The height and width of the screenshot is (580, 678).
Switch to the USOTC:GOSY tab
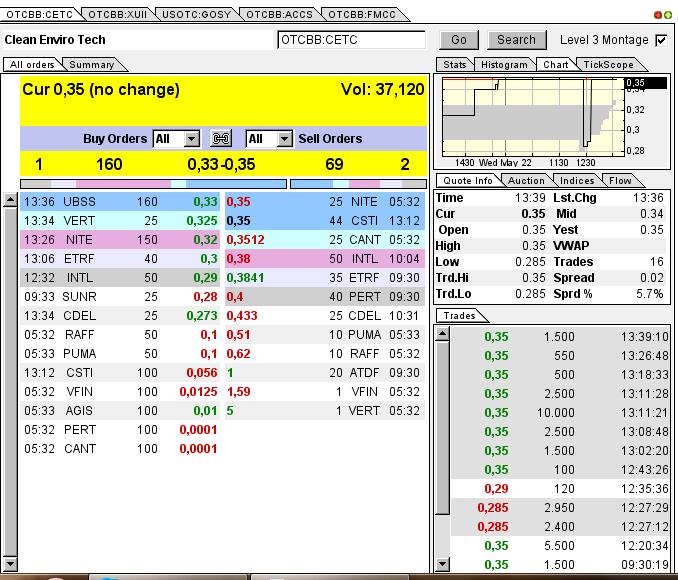coord(196,15)
